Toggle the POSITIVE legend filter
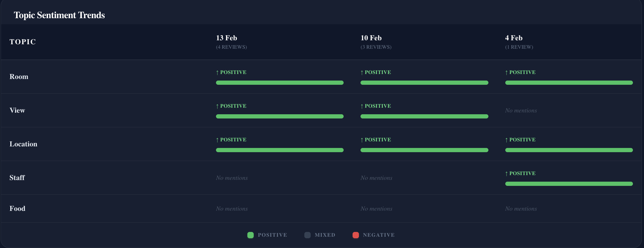Screen dimensions: 644x248 (267, 235)
